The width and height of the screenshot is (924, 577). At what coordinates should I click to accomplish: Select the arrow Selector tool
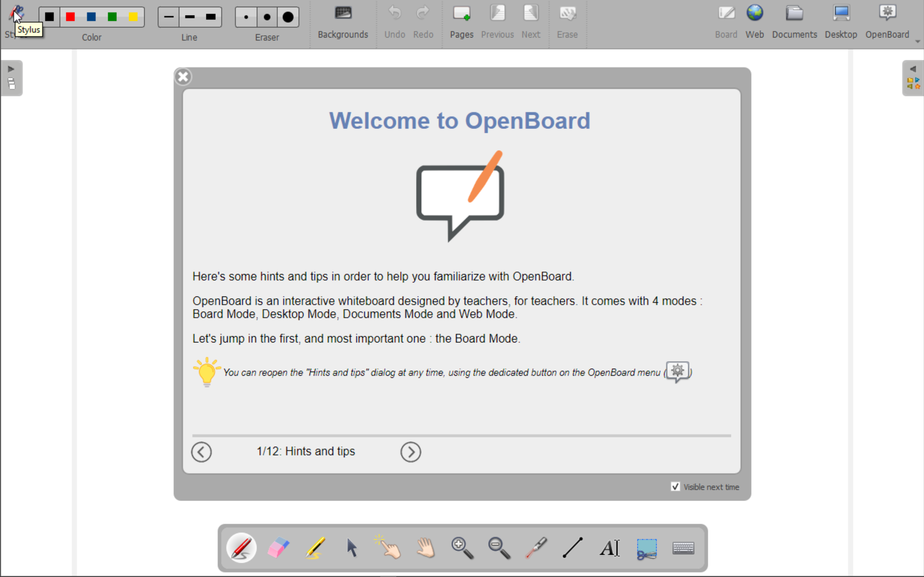pos(352,548)
